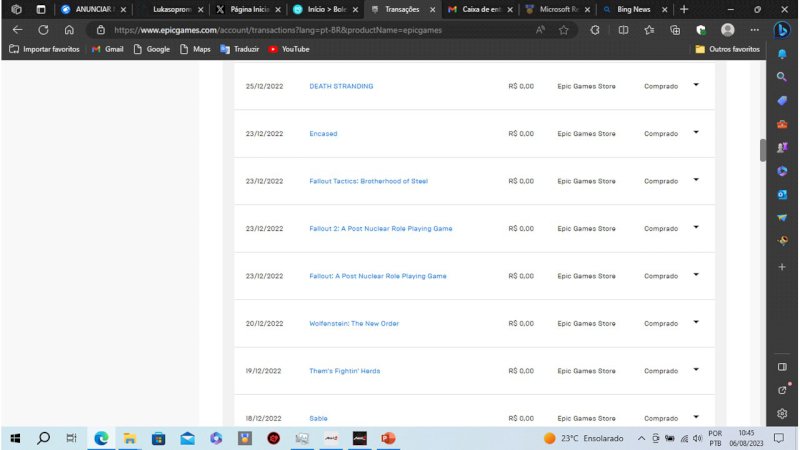Image resolution: width=800 pixels, height=450 pixels.
Task: Expand the Them's Fightin' Herds row
Action: [696, 370]
